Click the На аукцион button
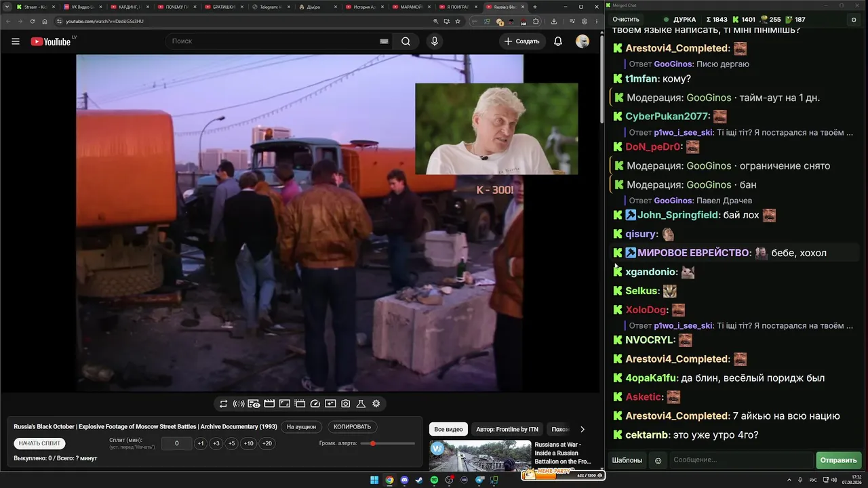 point(301,427)
